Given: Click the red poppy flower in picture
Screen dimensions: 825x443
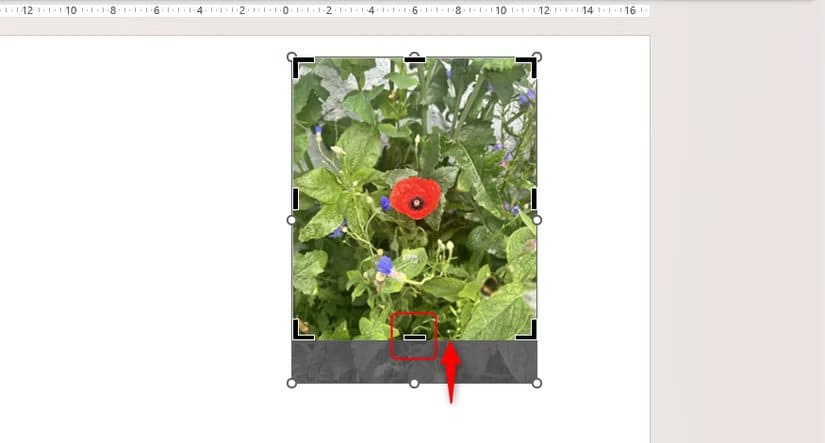Looking at the screenshot, I should tap(416, 198).
